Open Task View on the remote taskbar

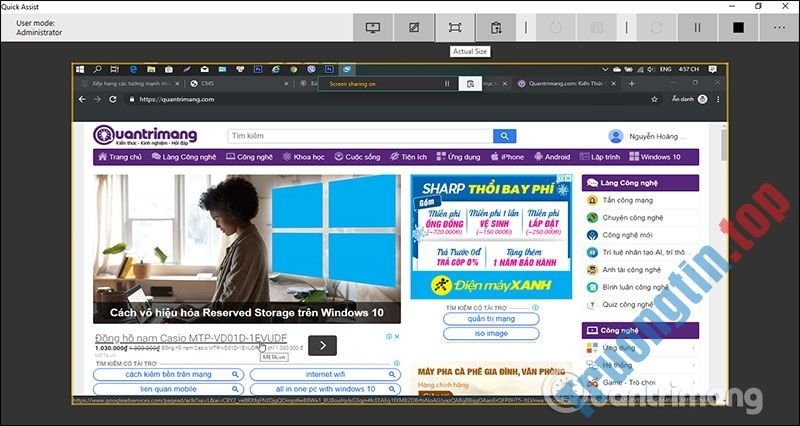coord(115,69)
